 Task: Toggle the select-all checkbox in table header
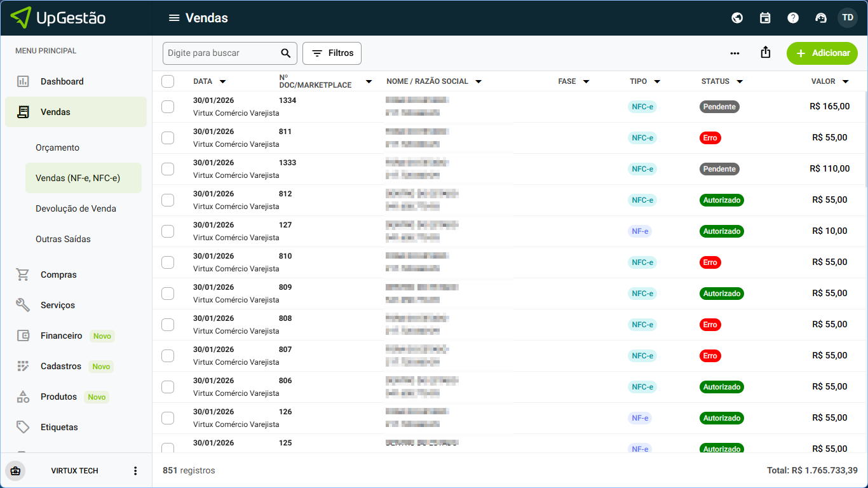pos(168,81)
